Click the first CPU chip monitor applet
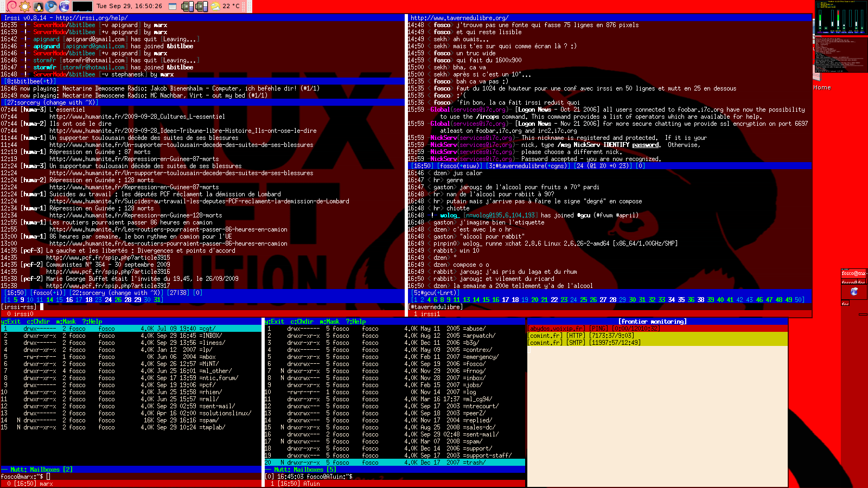Viewport: 868px width, 488px height. click(188, 7)
